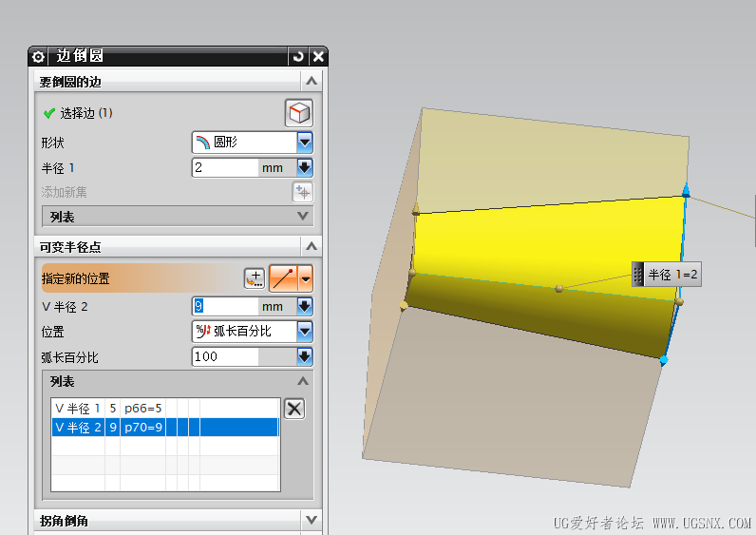This screenshot has height=535, width=756.
Task: Open the 弧长百分比 options arrow
Action: [x=305, y=356]
